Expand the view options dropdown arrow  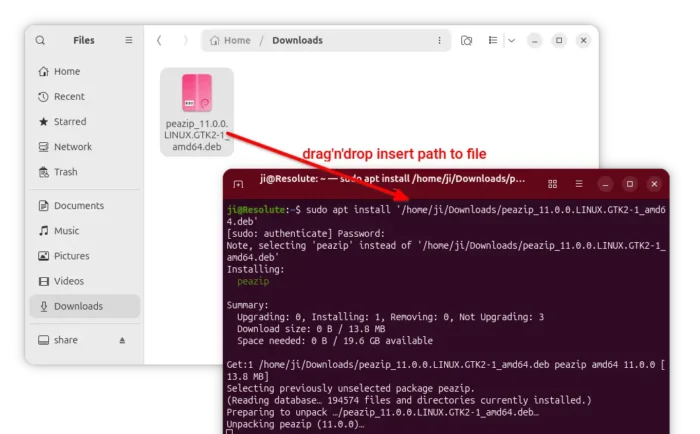tap(511, 41)
